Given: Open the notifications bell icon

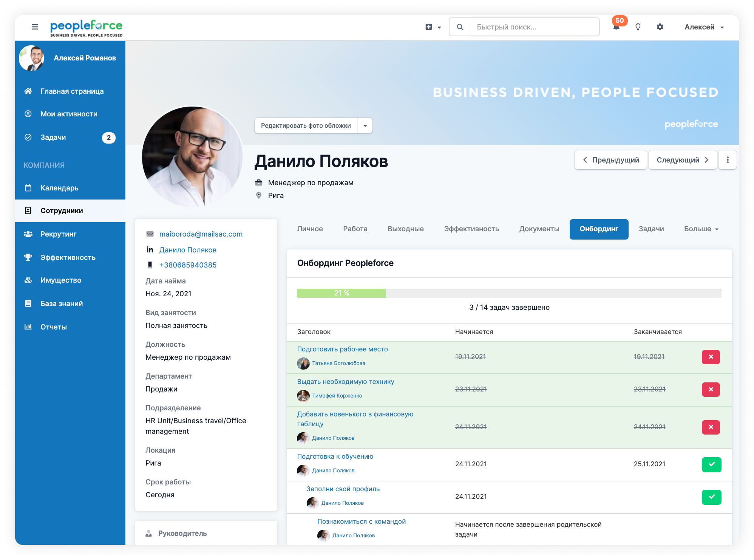Looking at the screenshot, I should [x=616, y=27].
